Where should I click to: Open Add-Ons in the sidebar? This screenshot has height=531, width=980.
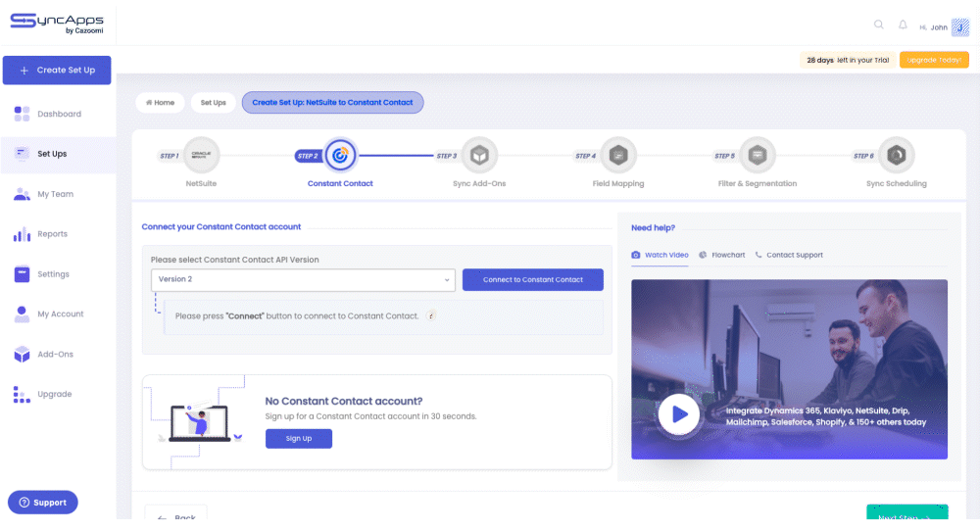[58, 355]
